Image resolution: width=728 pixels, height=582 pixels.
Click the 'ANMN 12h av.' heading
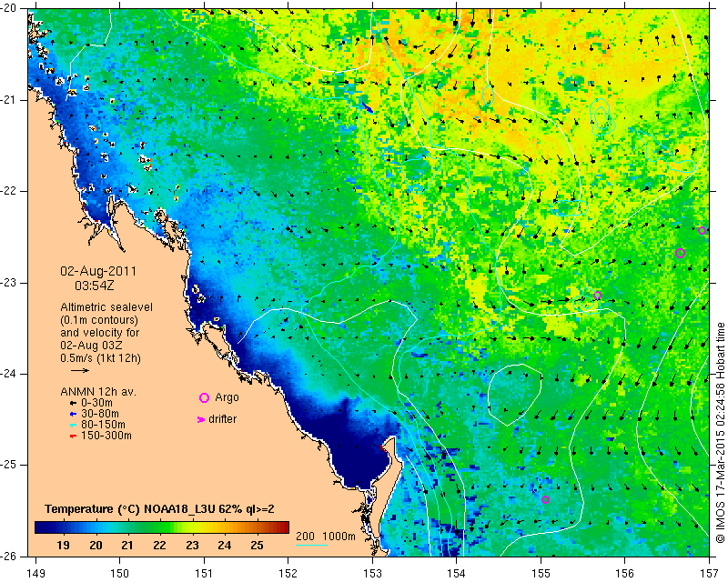coord(98,392)
